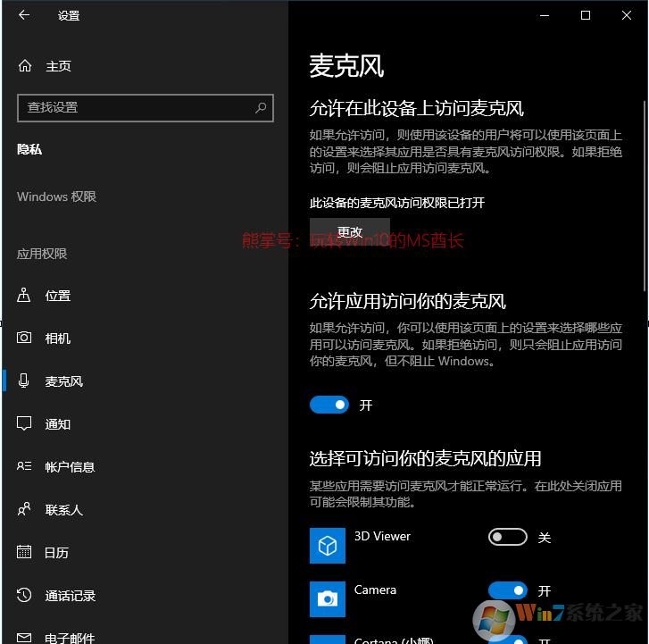
Task: Click the search magnifier icon
Action: [x=261, y=108]
